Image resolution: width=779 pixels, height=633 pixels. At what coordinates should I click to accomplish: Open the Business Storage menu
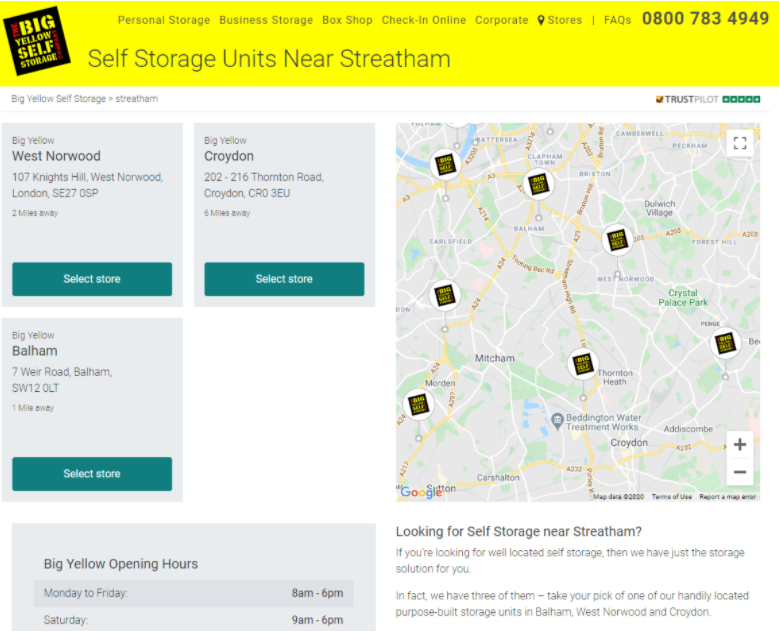266,20
